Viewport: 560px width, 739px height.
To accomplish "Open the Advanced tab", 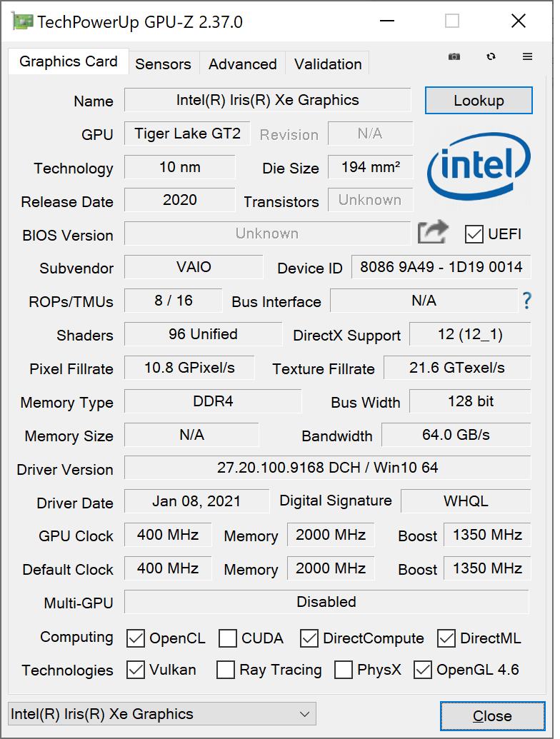I will click(243, 64).
